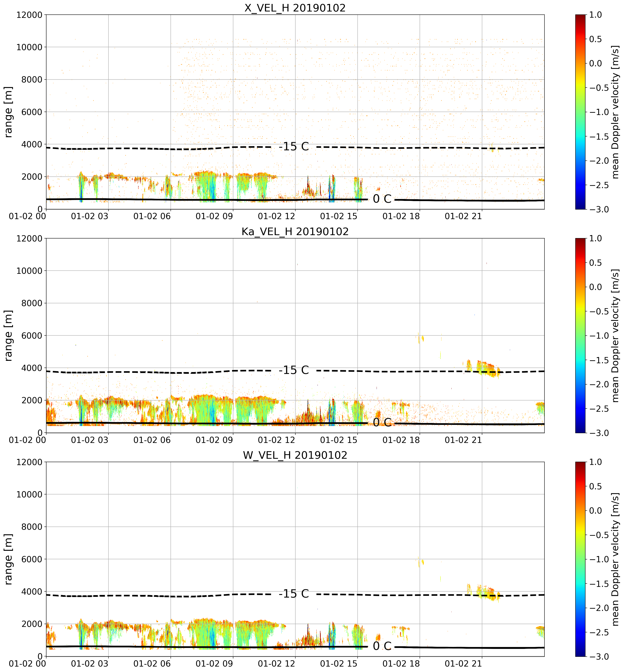Click the 10000 range tick of W_VEL_H plot
This screenshot has width=624, height=672.
[29, 495]
